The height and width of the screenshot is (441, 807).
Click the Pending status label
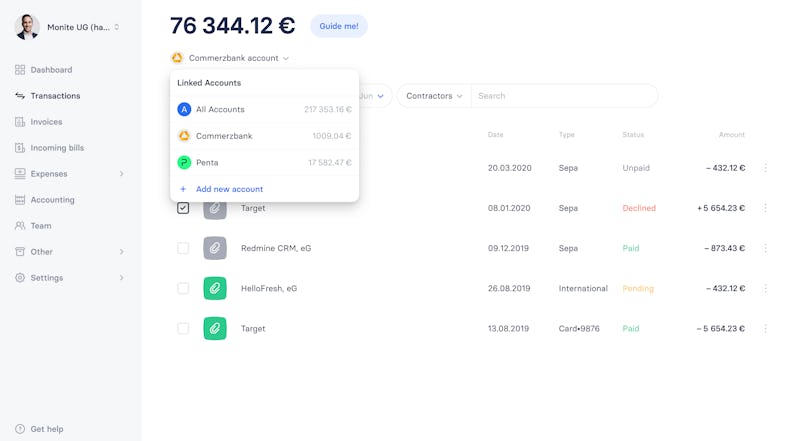[638, 288]
